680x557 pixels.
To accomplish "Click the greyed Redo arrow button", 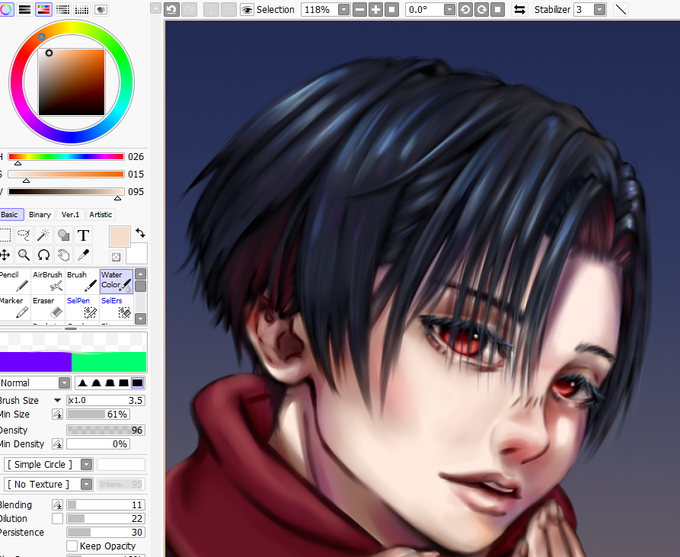I will [x=189, y=10].
